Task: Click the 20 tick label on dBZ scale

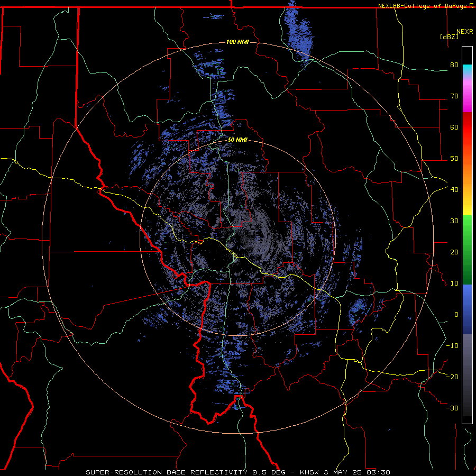Action: pyautogui.click(x=454, y=252)
